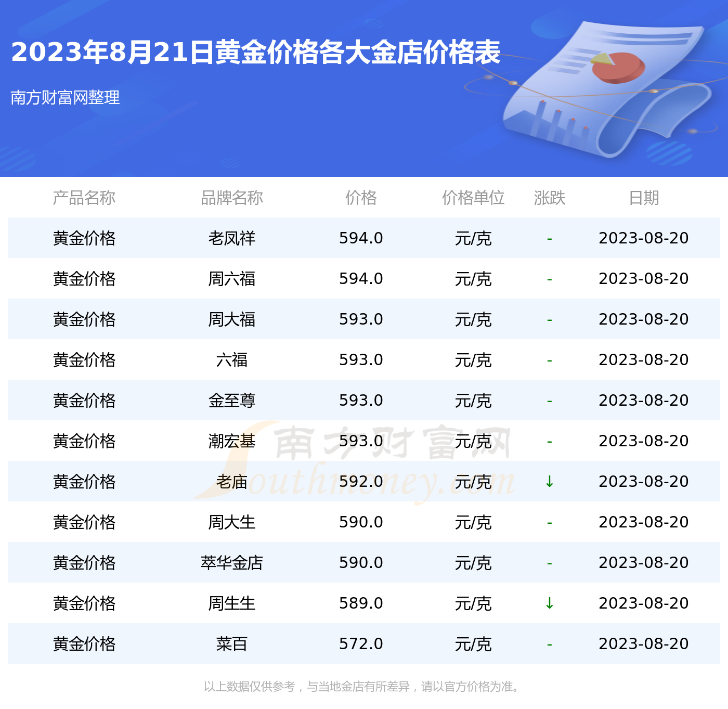The image size is (728, 709).
Task: Select brand name 萃华金店
Action: (232, 563)
